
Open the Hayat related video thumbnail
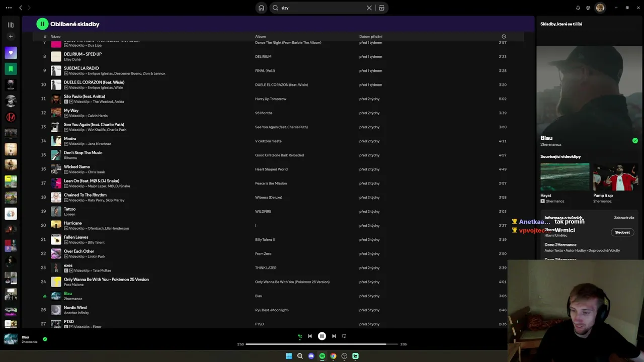(x=565, y=176)
